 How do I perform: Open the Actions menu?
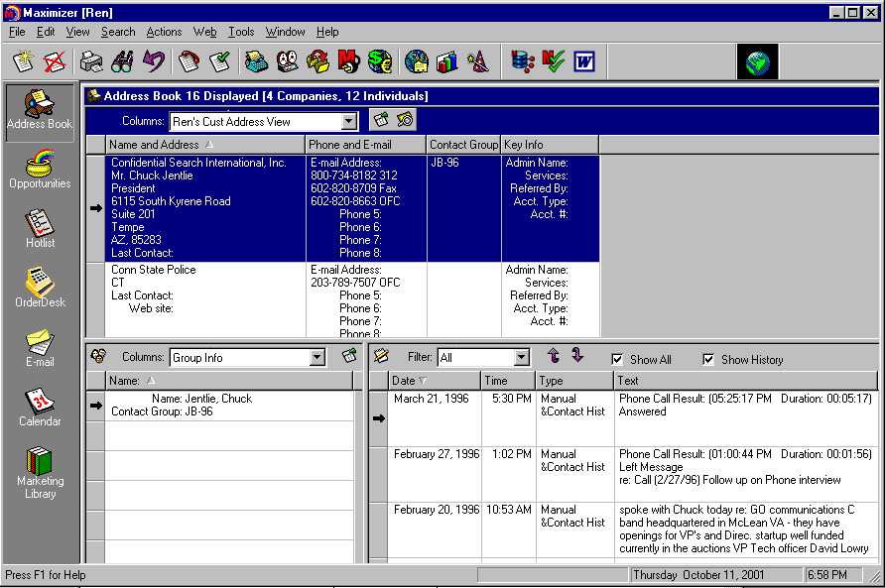click(x=164, y=32)
